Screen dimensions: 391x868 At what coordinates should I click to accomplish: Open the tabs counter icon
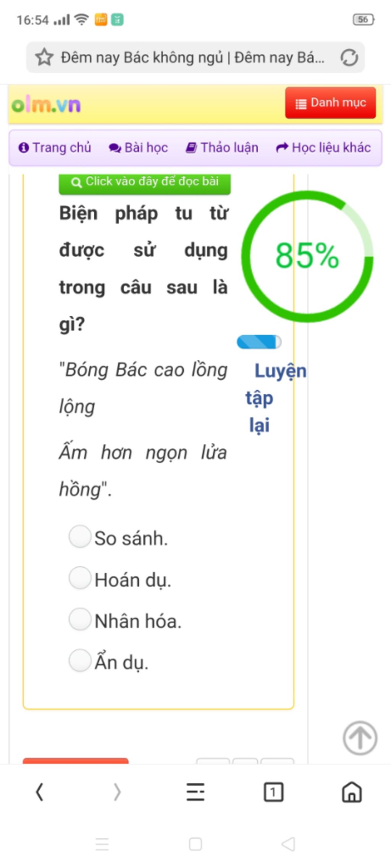coord(273,792)
